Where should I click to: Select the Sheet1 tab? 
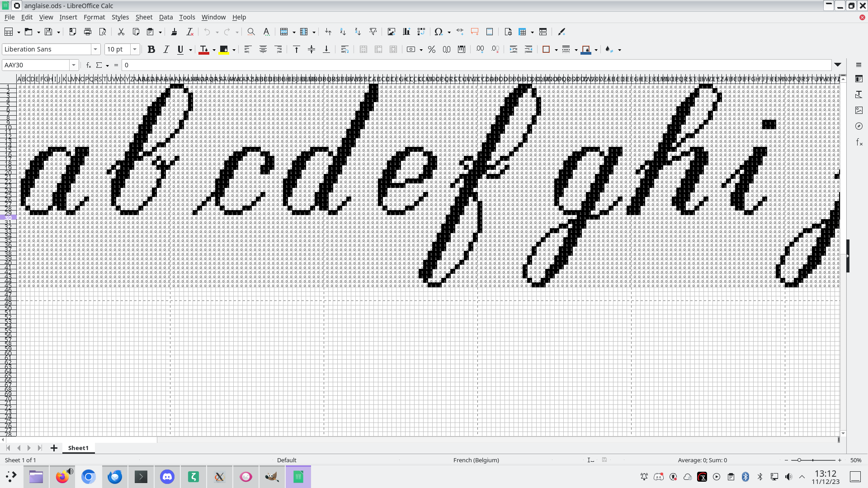tap(78, 448)
